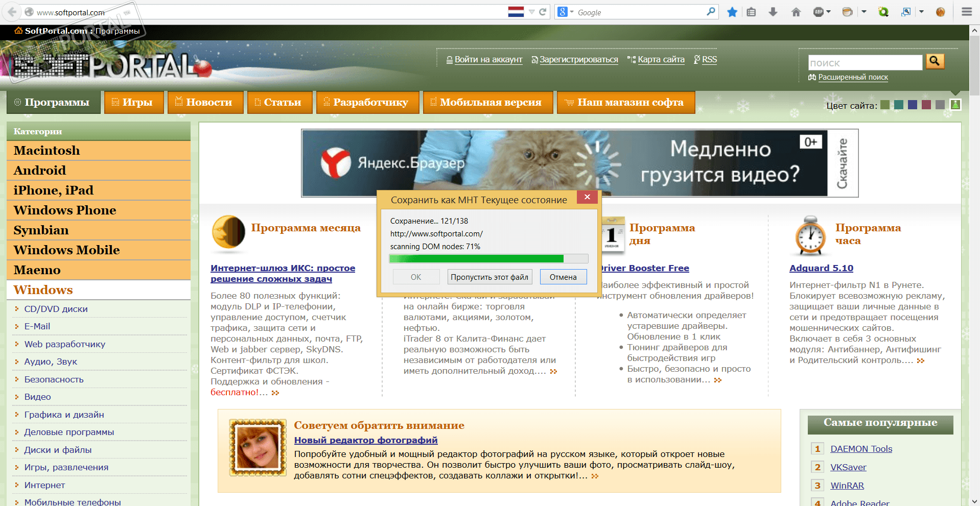Expand the coffee cup extension dropdown arrow

click(x=864, y=12)
